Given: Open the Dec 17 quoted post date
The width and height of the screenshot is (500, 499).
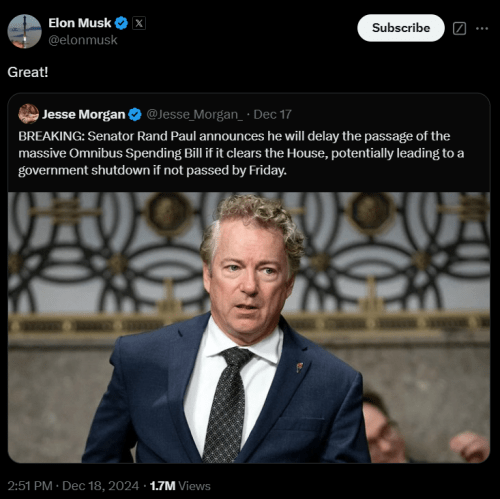Looking at the screenshot, I should pyautogui.click(x=272, y=115).
